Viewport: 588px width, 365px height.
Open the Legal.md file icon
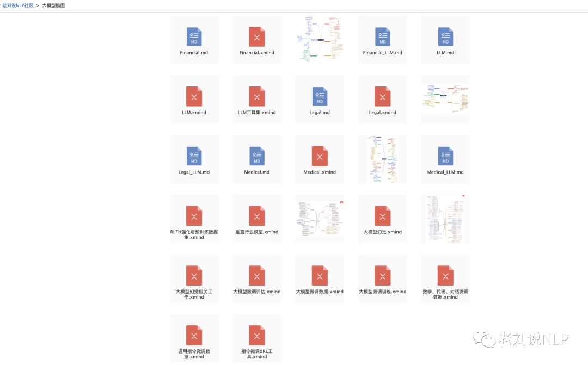point(320,97)
